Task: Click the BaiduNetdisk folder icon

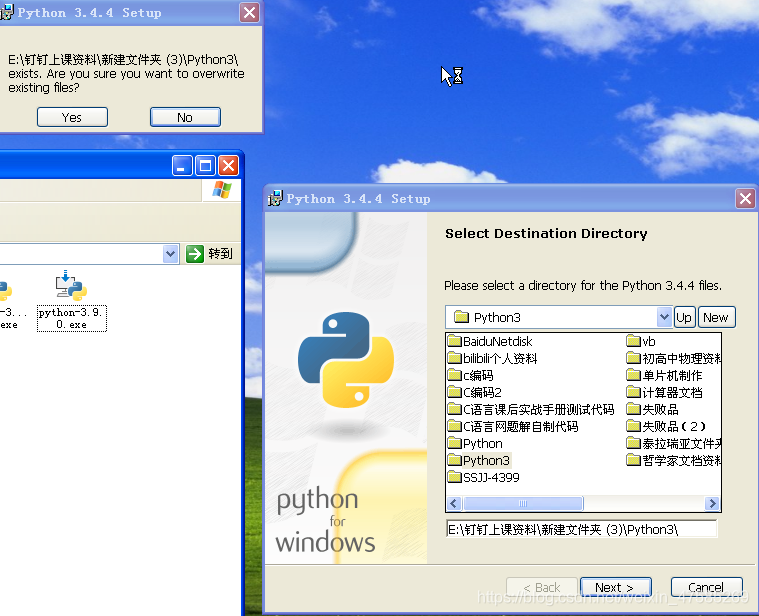Action: pos(455,341)
